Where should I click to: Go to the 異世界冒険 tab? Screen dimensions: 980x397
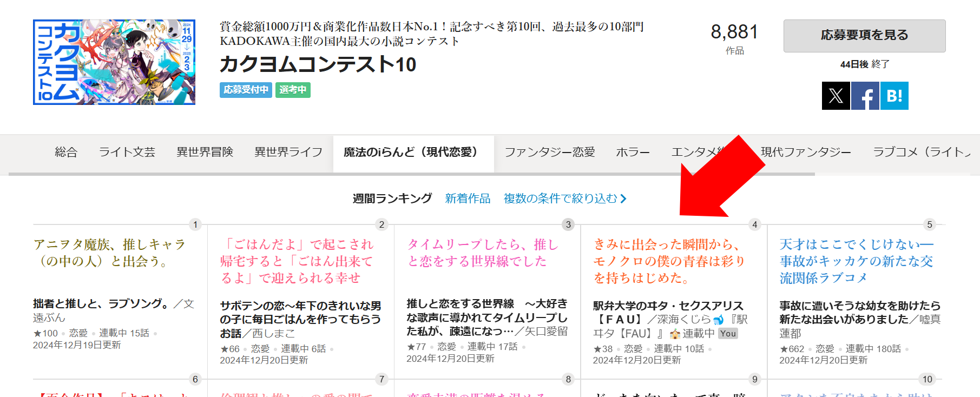(205, 152)
